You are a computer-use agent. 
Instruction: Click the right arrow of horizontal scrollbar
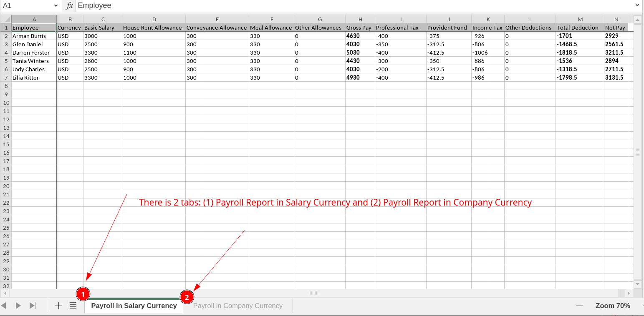[x=629, y=293]
